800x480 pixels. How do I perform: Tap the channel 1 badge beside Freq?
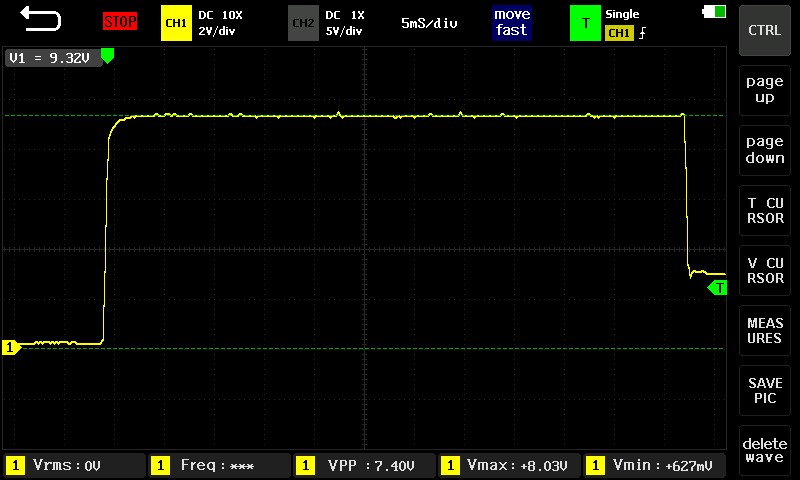click(x=161, y=465)
